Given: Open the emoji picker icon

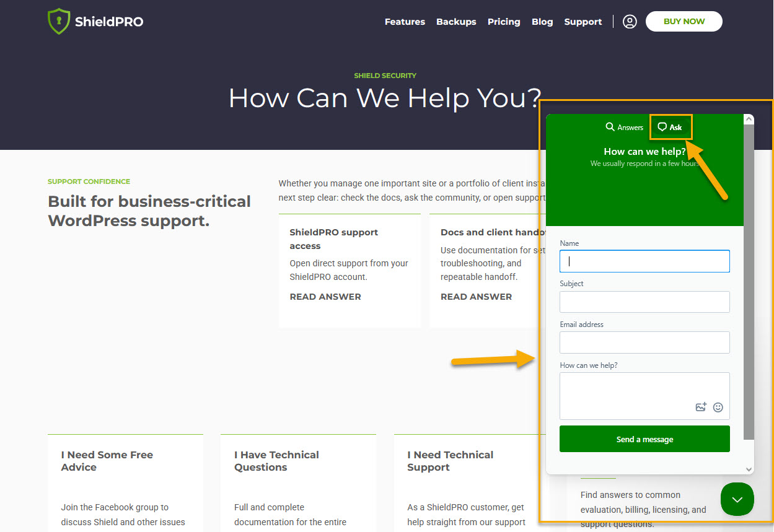Looking at the screenshot, I should pyautogui.click(x=718, y=407).
